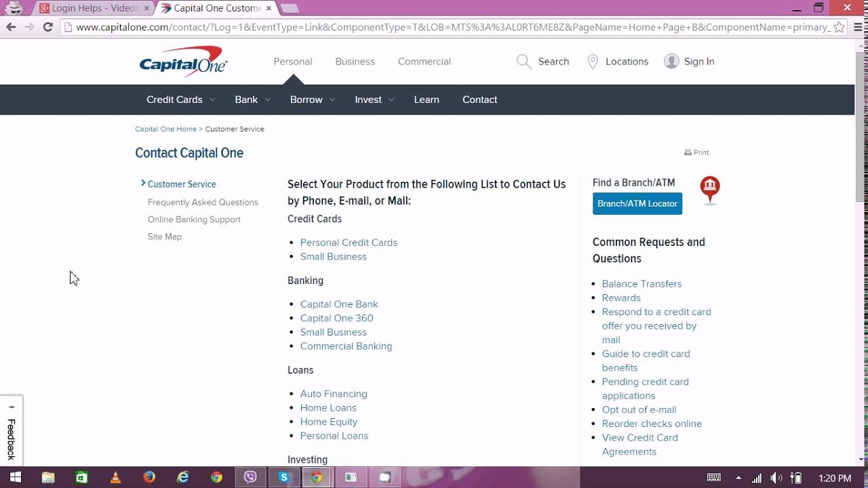Click the network signal tray icon
Screen dimensions: 868x488
(x=757, y=478)
